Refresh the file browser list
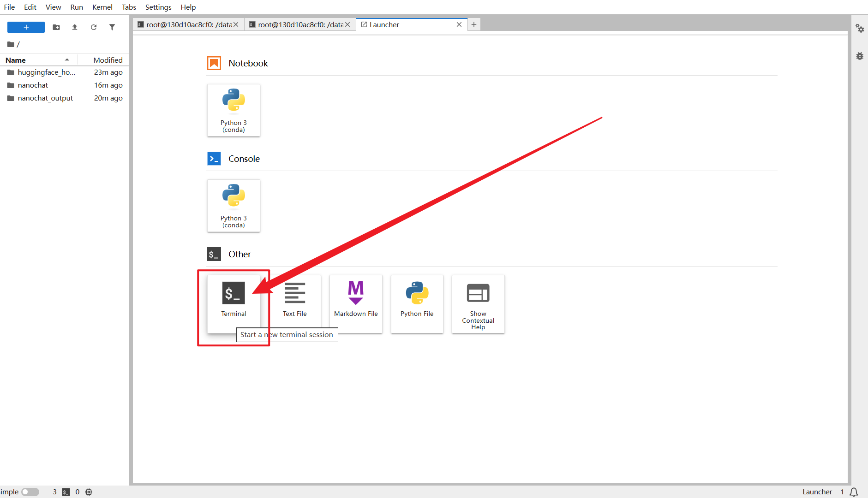Viewport: 868px width, 498px height. tap(94, 27)
